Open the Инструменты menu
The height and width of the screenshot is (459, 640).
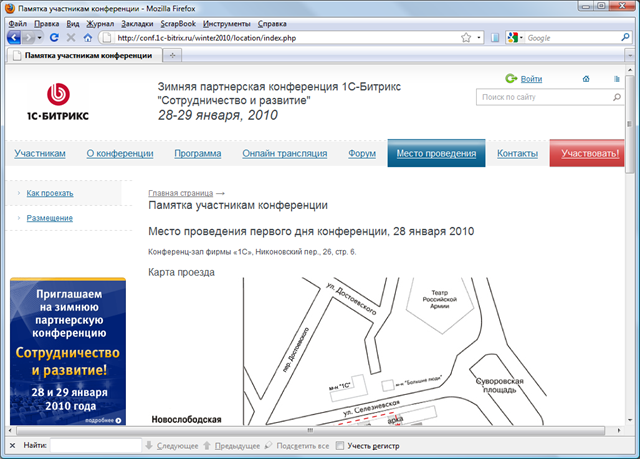pyautogui.click(x=227, y=24)
